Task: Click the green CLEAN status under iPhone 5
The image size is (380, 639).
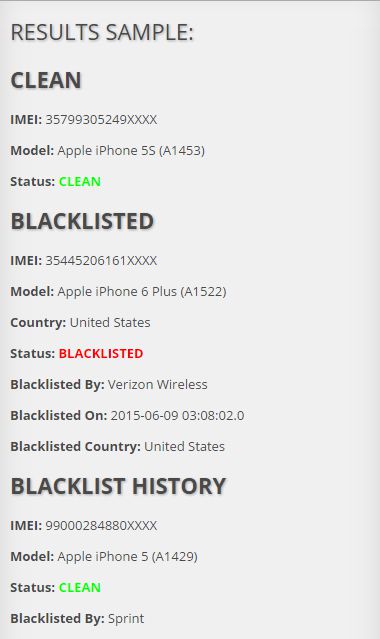Action: click(x=80, y=587)
